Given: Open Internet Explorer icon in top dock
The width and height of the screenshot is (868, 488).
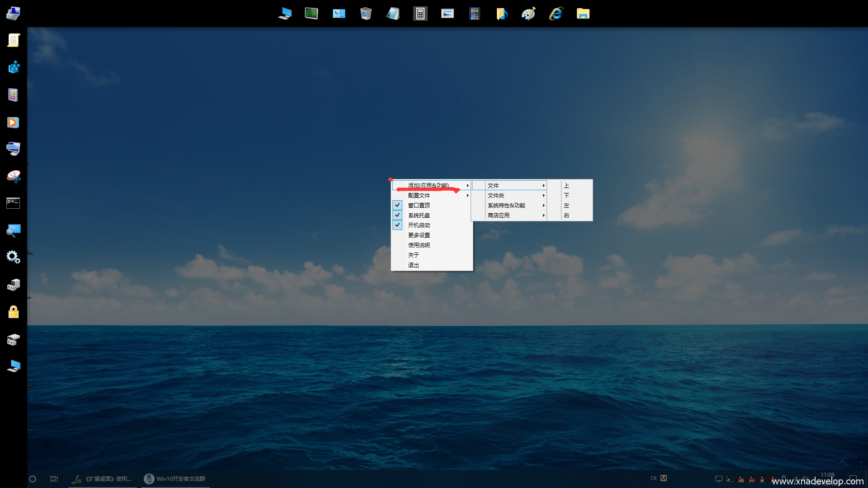Looking at the screenshot, I should click(556, 14).
